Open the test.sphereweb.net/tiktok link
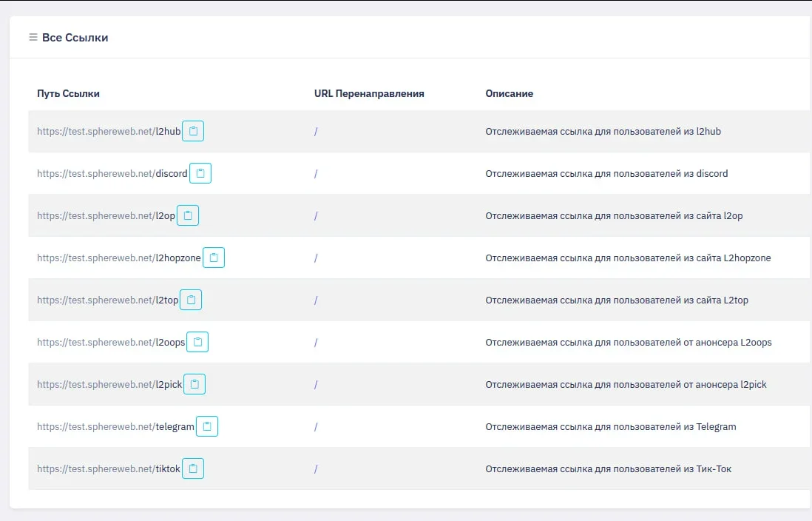The height and width of the screenshot is (521, 812). [x=109, y=469]
